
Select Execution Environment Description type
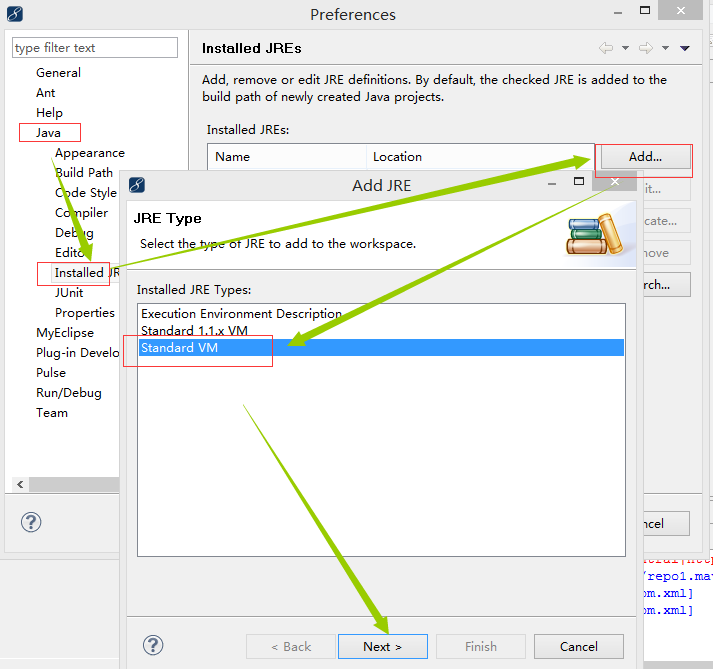point(381,314)
